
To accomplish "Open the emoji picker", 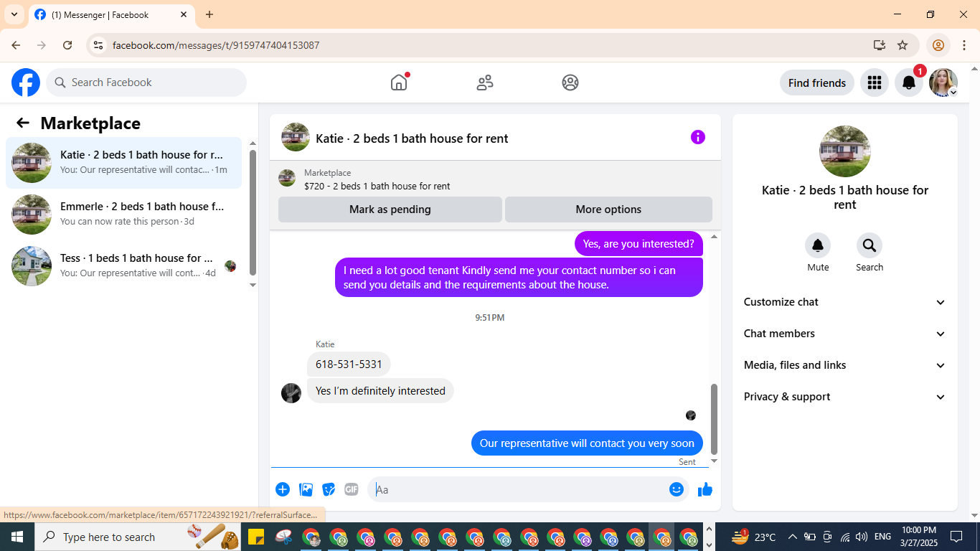I will pos(677,489).
